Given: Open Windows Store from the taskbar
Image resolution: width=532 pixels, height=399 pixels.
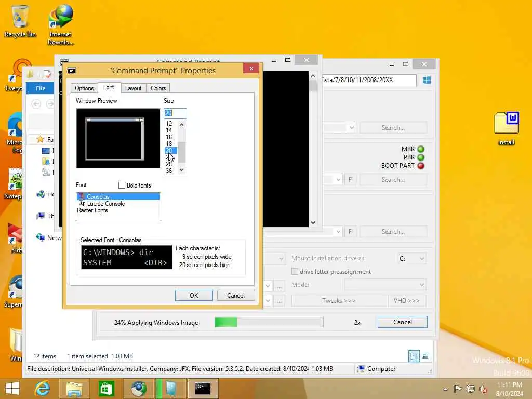Looking at the screenshot, I should pyautogui.click(x=106, y=389).
